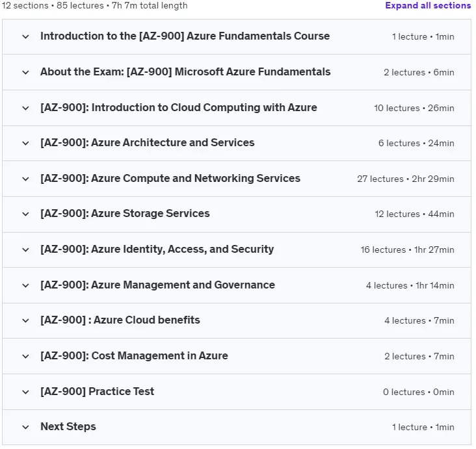Expand chevron for Azure Architecture and Services

(x=26, y=143)
